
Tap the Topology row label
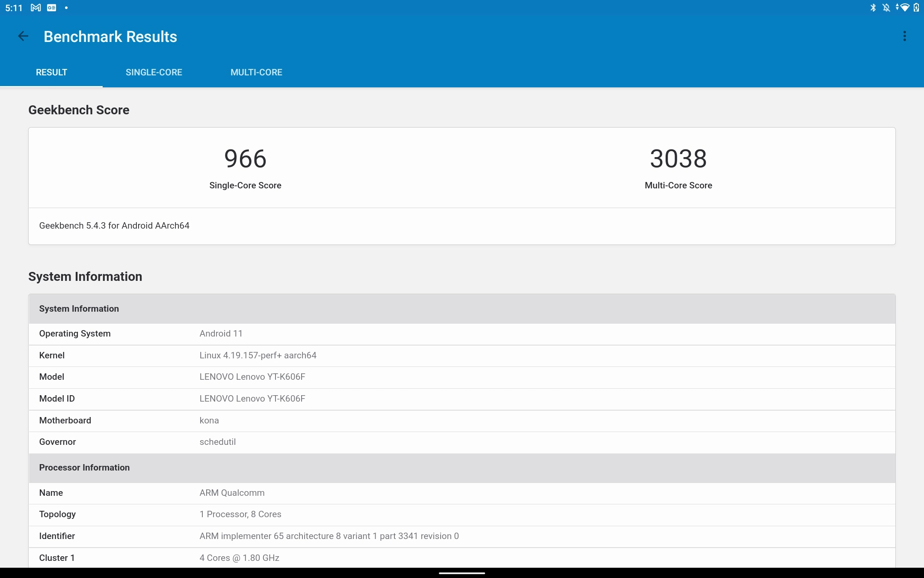point(57,514)
